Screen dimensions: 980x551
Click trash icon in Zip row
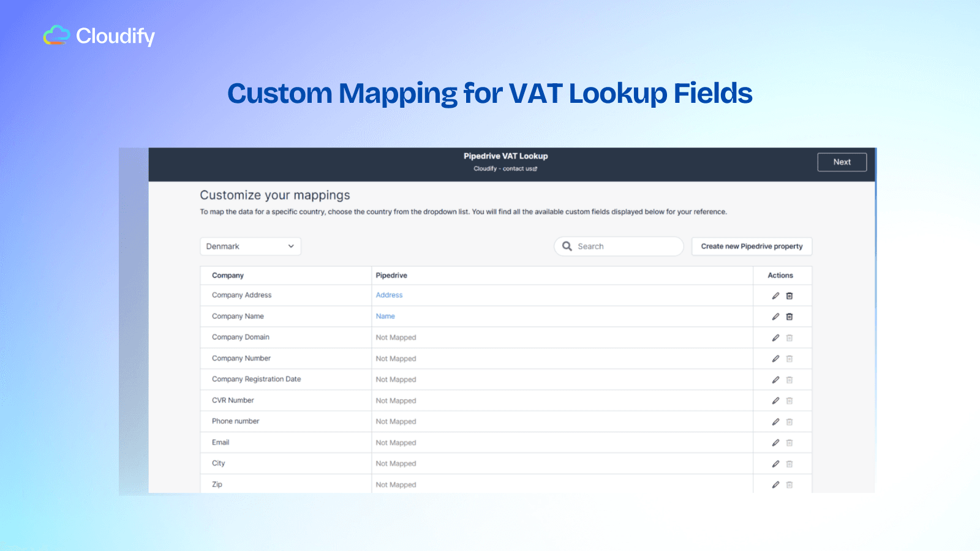pyautogui.click(x=790, y=485)
